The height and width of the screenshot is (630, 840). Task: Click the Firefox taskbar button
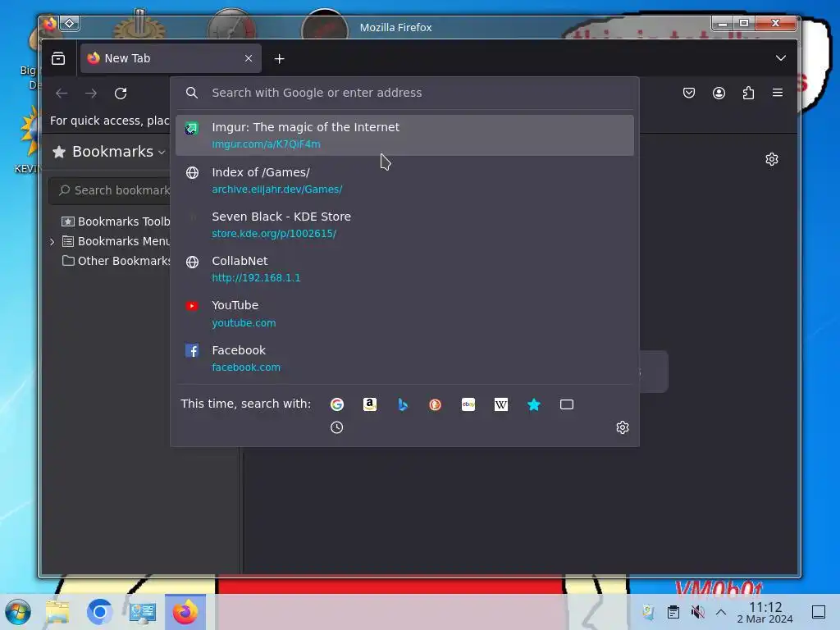[x=185, y=612]
